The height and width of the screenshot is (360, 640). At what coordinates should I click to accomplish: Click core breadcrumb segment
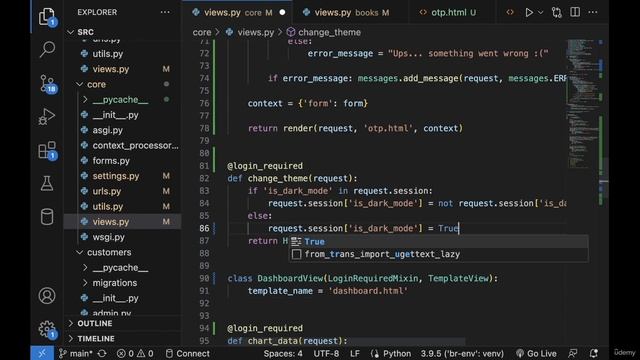[202, 32]
